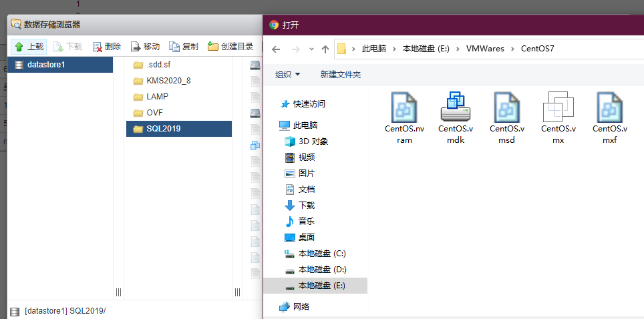Select the LAMP folder

pos(178,97)
